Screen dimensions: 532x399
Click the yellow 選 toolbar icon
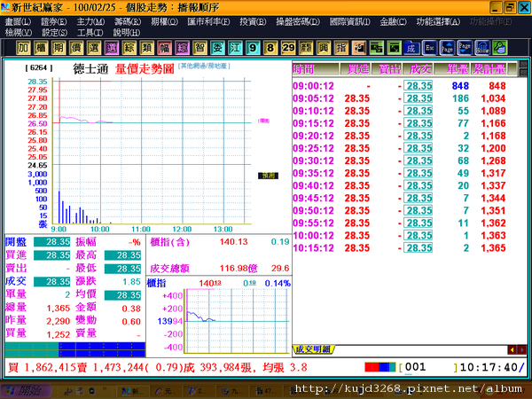94,48
